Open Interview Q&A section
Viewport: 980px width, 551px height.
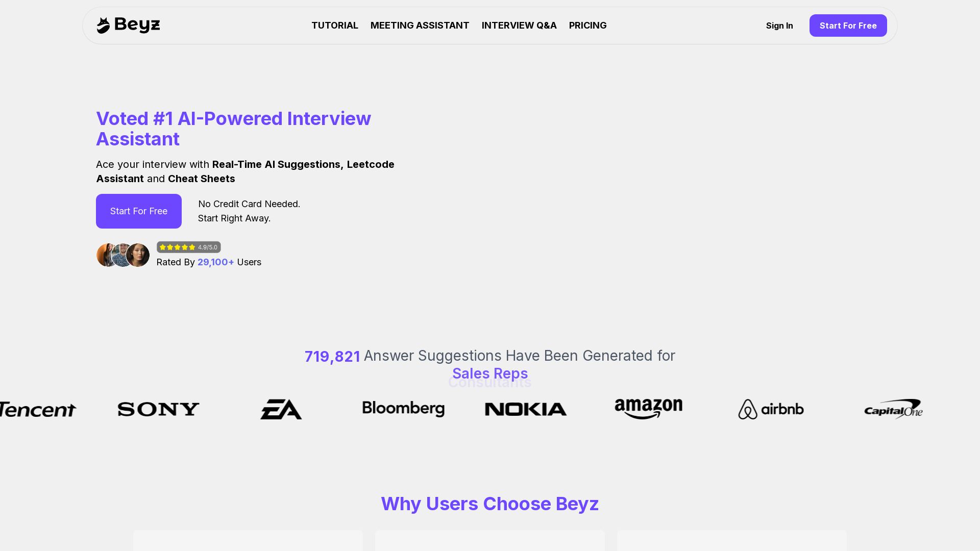(x=519, y=26)
